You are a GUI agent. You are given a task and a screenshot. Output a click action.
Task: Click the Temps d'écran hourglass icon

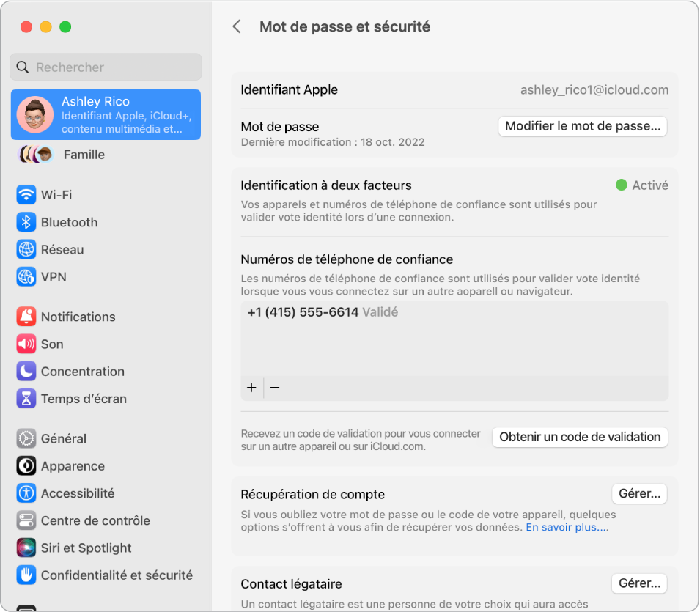tap(26, 399)
